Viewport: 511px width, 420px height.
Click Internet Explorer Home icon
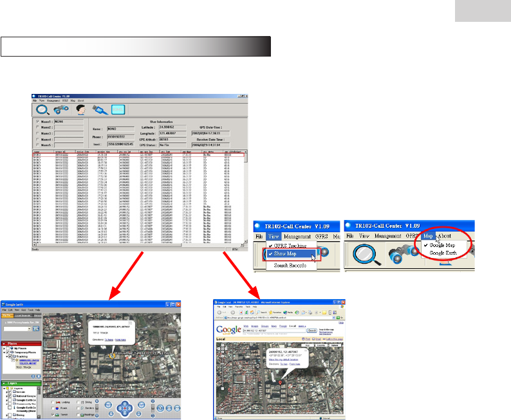(252, 313)
